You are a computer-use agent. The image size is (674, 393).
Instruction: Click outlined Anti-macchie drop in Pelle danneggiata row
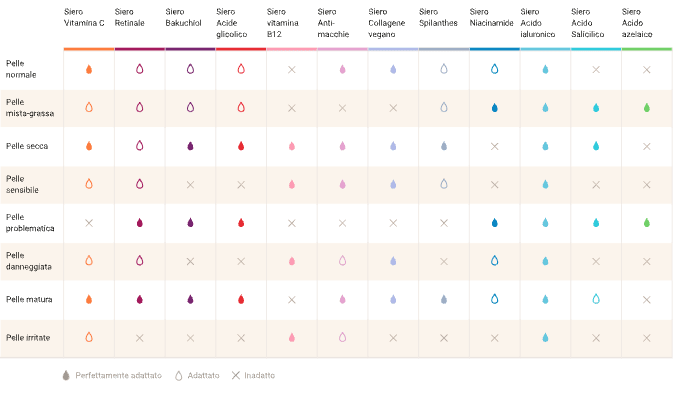(343, 261)
